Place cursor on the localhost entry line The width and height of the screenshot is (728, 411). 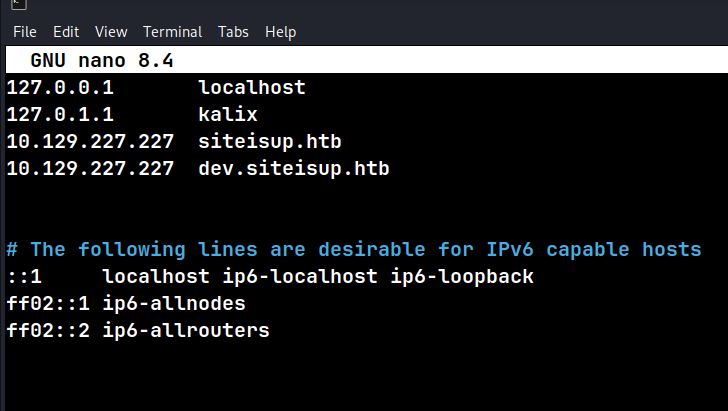pos(156,87)
